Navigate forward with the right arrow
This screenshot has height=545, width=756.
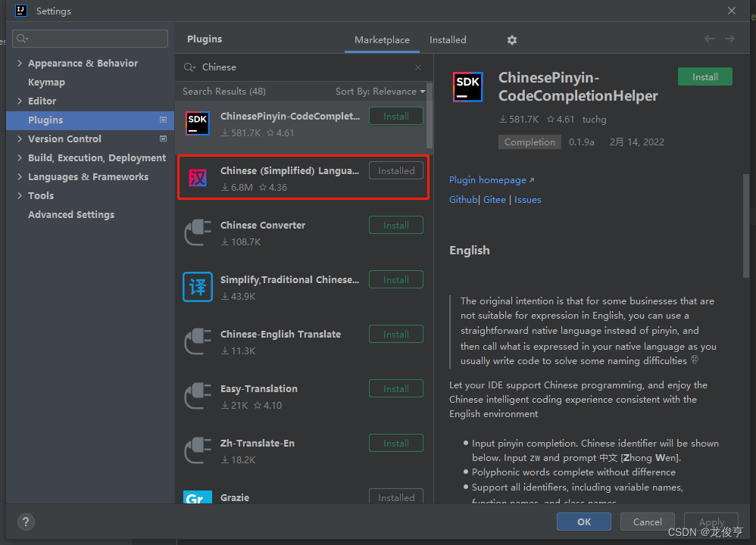(x=730, y=39)
